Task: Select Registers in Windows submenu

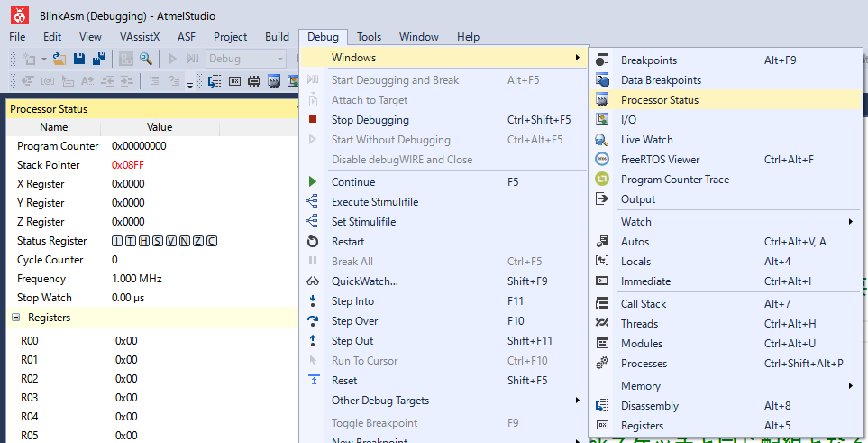Action: 726,425
